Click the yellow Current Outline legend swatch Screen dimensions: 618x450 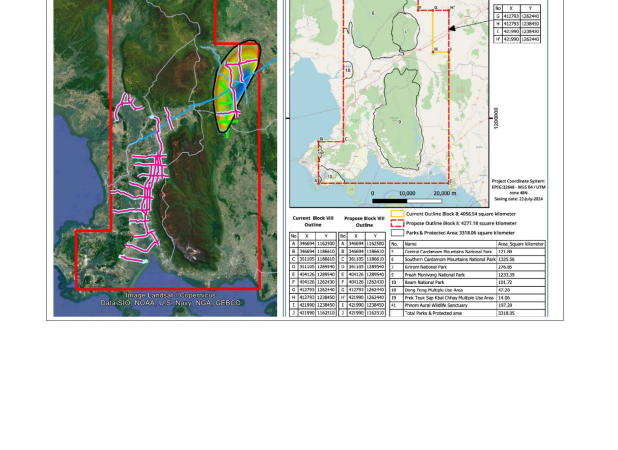tap(396, 214)
